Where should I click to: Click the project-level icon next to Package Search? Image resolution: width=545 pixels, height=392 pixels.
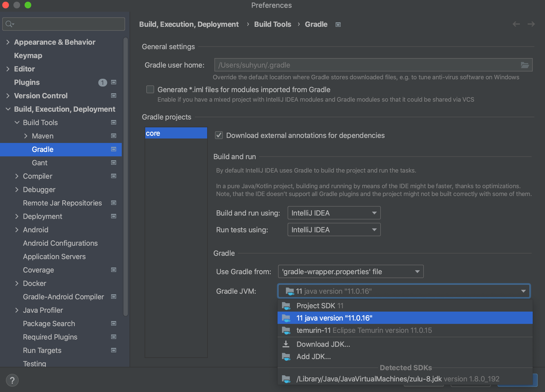(114, 323)
